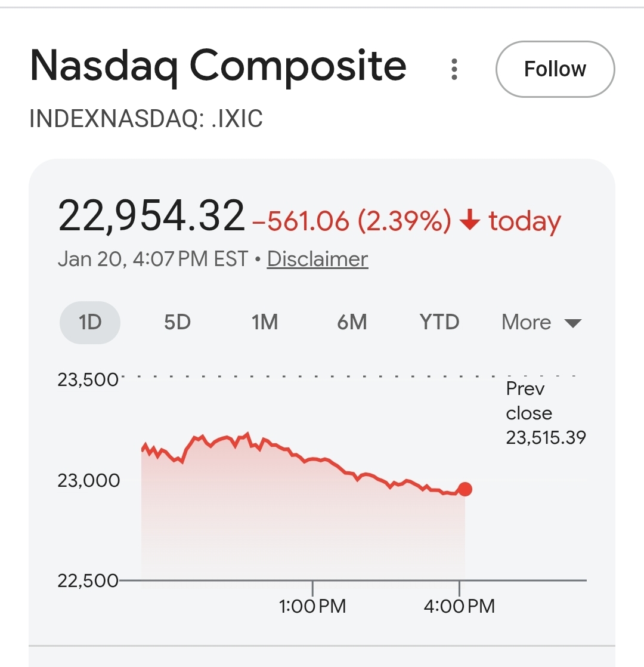Click the red current-price dot on chart

click(465, 489)
